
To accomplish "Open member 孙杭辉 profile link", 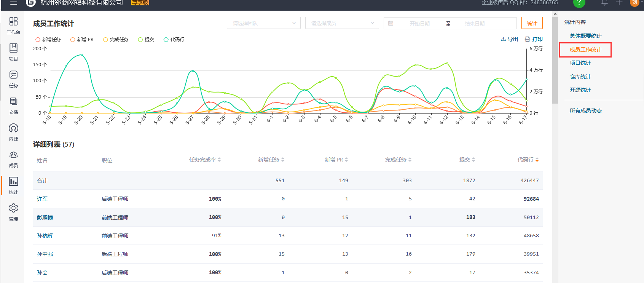I will click(45, 236).
